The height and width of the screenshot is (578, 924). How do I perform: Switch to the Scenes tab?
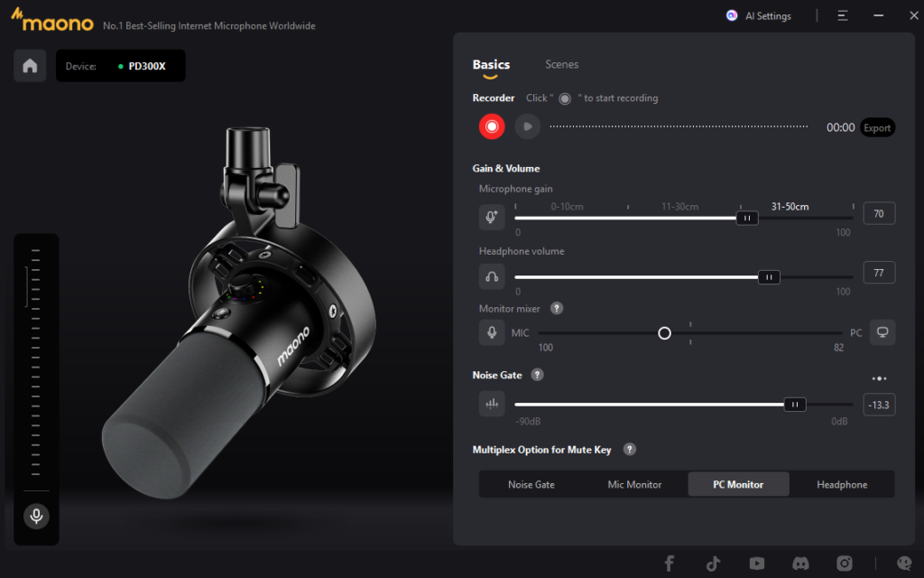click(561, 65)
